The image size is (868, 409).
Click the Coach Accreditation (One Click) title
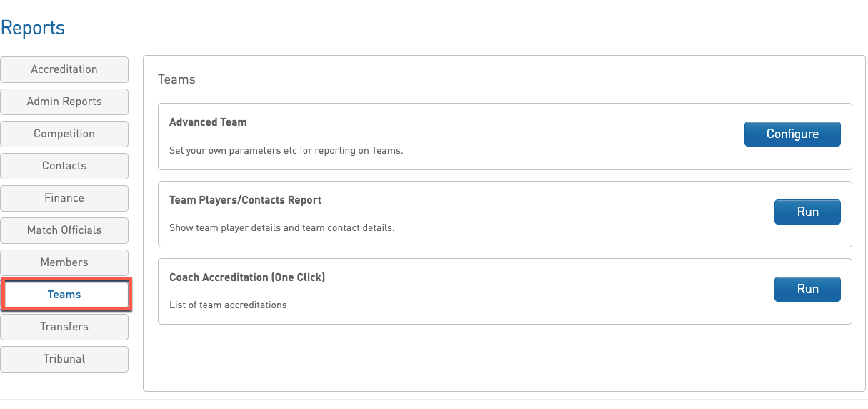[x=247, y=277]
